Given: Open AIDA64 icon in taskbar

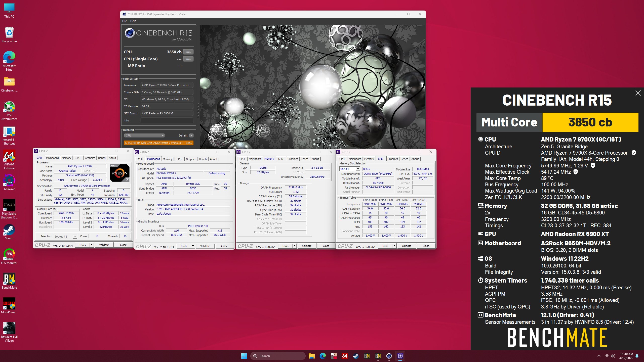Looking at the screenshot, I should pyautogui.click(x=345, y=356).
